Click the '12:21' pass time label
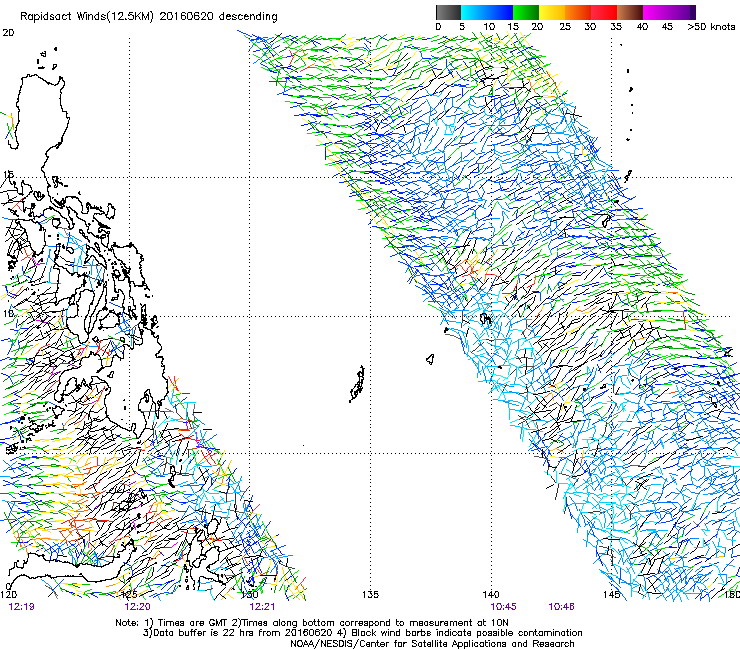The width and height of the screenshot is (740, 650). (262, 607)
